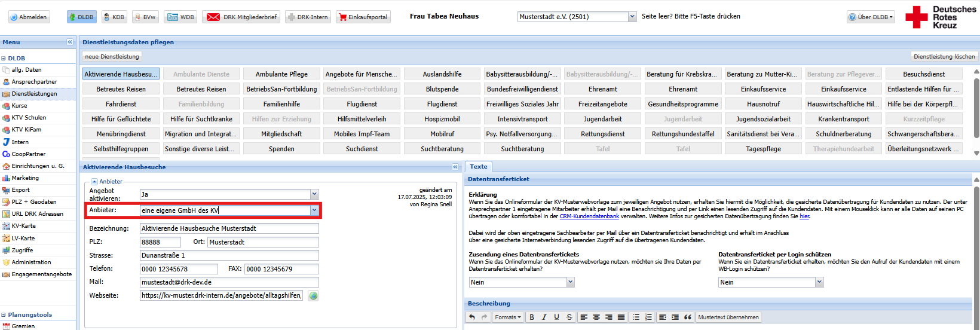The image size is (980, 330).
Task: Click the neue Dienstleistung button
Action: click(x=112, y=57)
